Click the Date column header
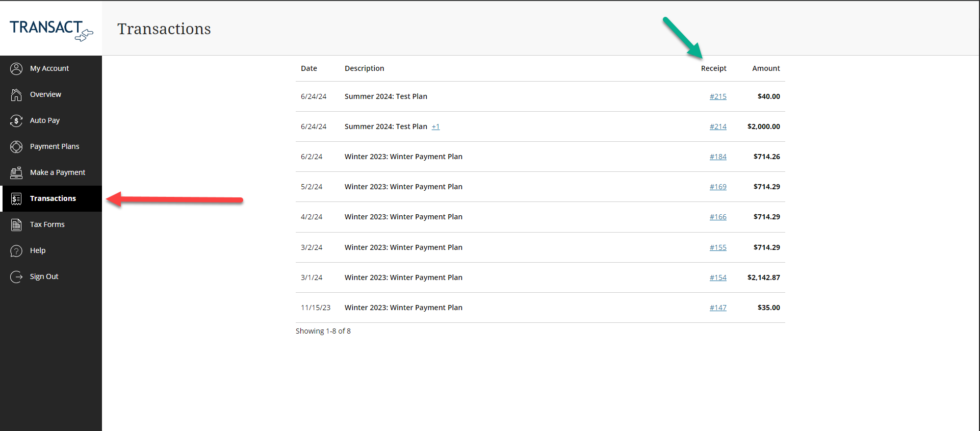The width and height of the screenshot is (980, 431). click(309, 68)
